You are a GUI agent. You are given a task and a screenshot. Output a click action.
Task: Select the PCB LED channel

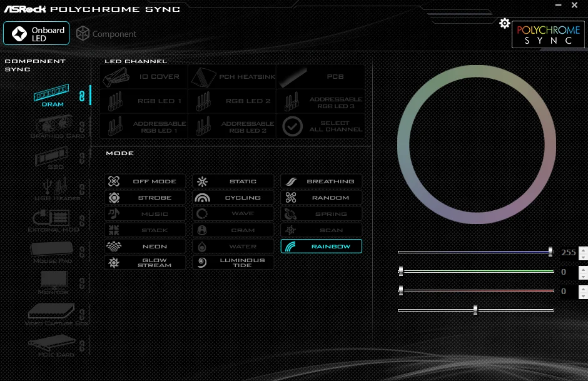point(321,76)
